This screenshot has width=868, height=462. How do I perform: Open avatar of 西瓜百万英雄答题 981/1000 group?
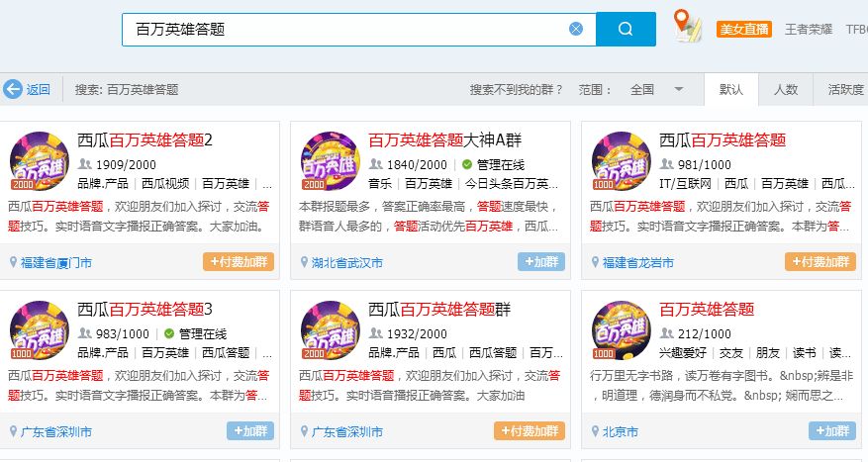[622, 161]
